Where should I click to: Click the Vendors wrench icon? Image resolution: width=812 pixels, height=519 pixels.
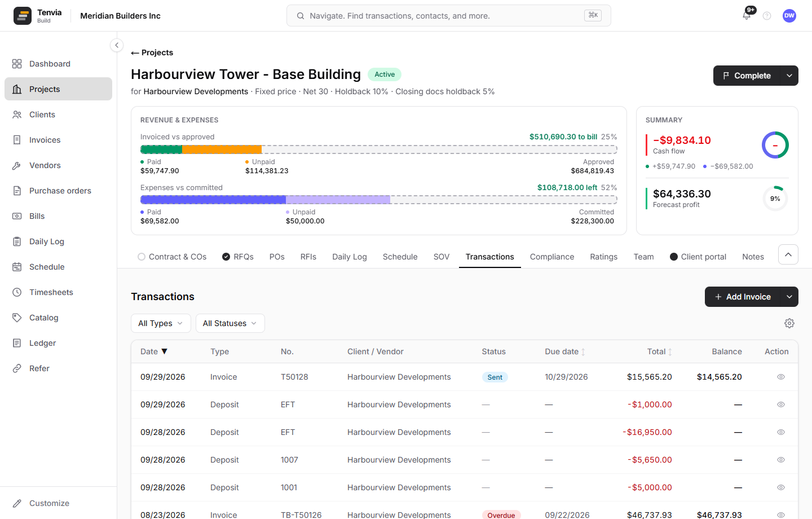pos(17,165)
